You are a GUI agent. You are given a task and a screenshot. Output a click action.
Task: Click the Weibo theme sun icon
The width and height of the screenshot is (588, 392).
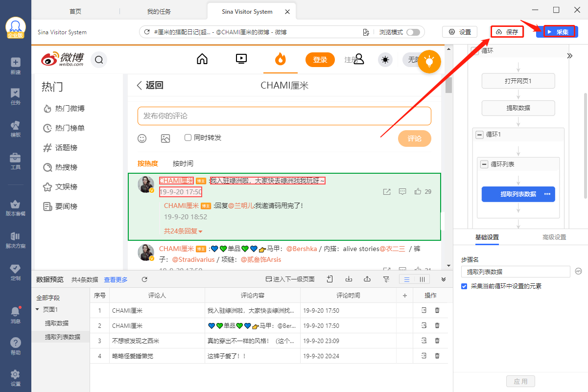pos(385,60)
